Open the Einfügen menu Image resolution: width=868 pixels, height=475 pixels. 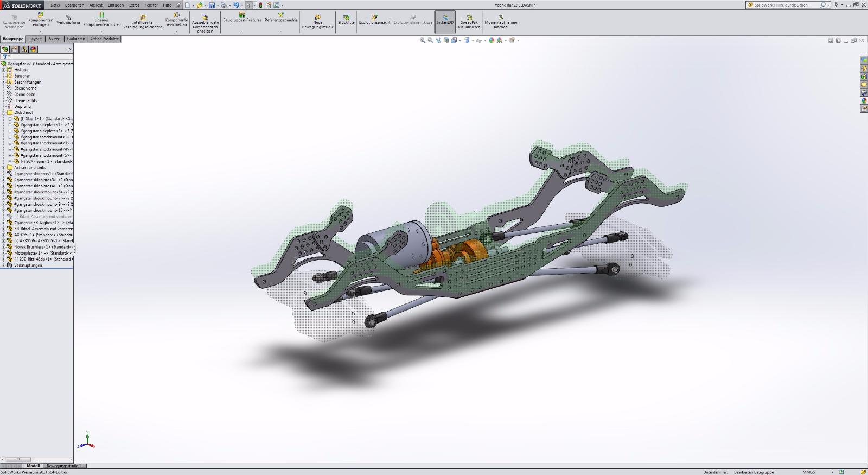pyautogui.click(x=116, y=5)
